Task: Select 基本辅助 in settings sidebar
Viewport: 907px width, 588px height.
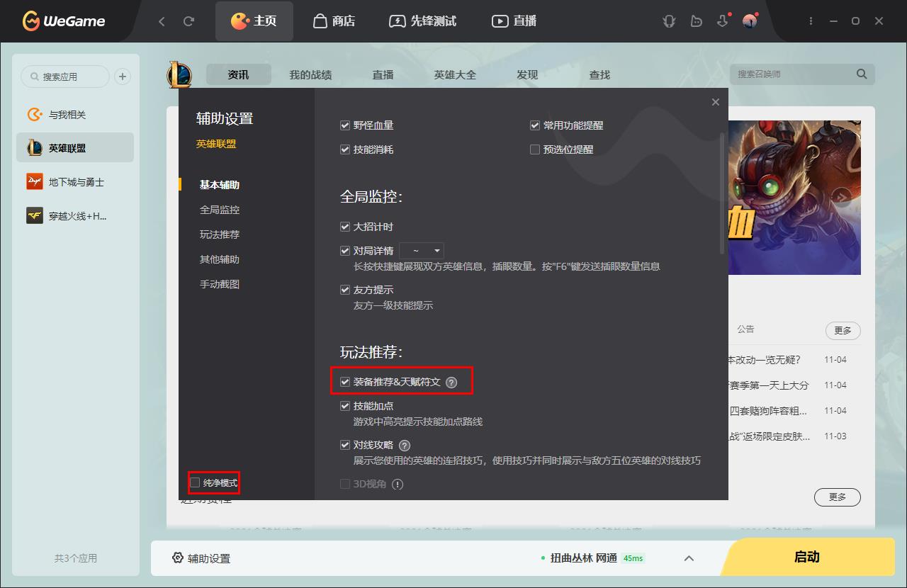Action: [x=220, y=185]
